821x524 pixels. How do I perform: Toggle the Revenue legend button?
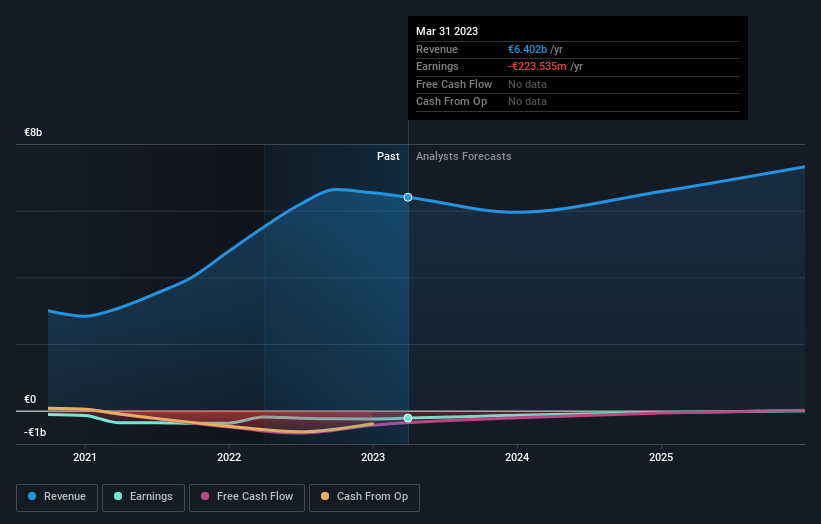pyautogui.click(x=57, y=497)
